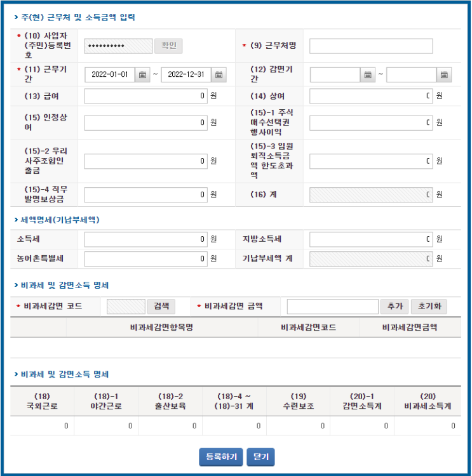This screenshot has width=472, height=476.
Task: Focus the 소득세 amount field
Action: [146, 239]
